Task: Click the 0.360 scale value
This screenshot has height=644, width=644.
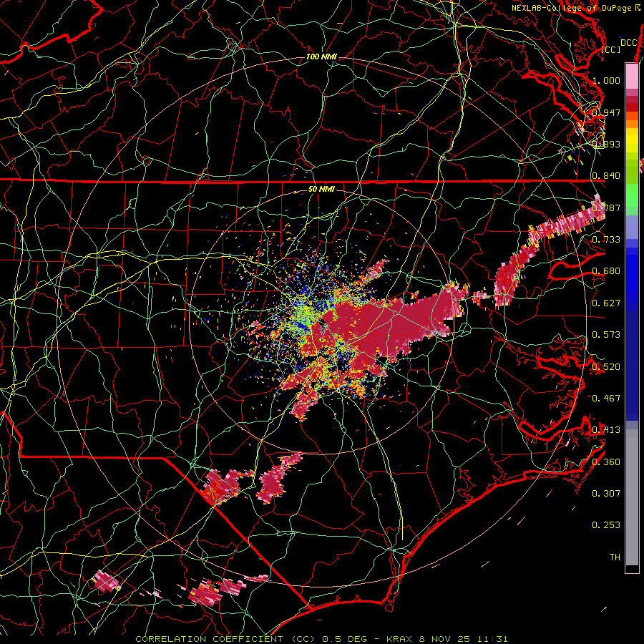Action: click(x=606, y=462)
